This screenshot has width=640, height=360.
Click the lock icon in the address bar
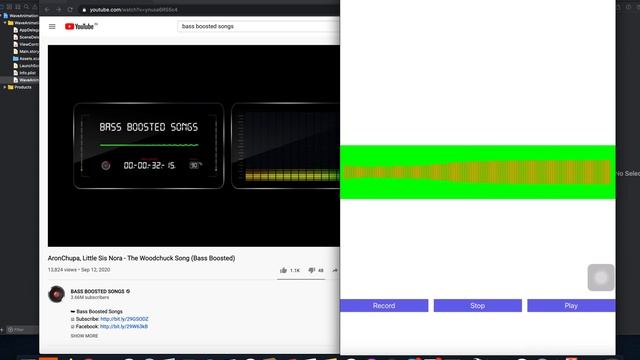(84, 10)
